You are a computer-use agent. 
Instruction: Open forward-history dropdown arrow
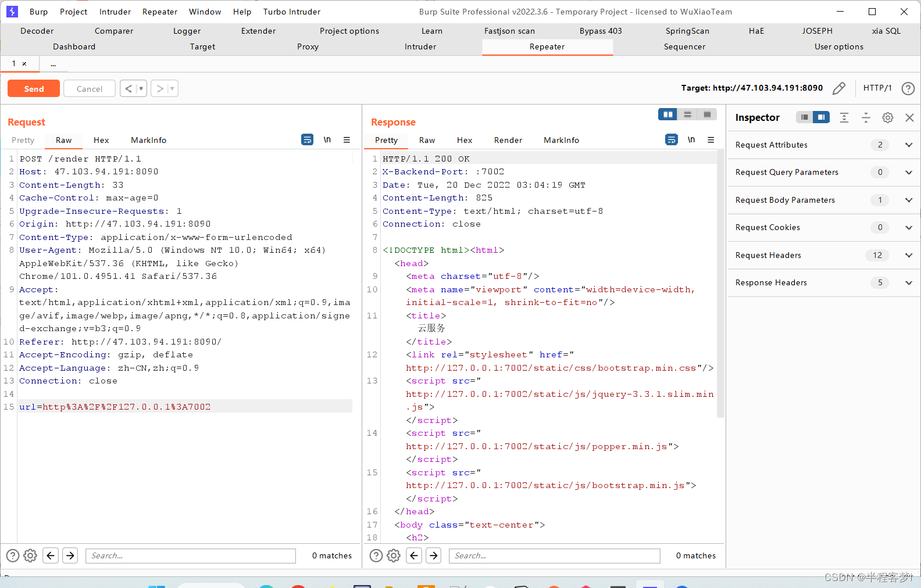point(173,88)
